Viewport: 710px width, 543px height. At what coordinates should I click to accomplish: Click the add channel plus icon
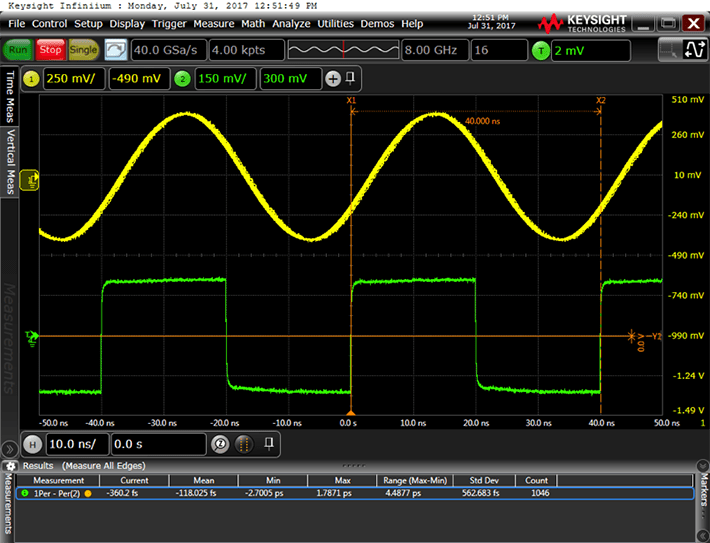[x=333, y=79]
